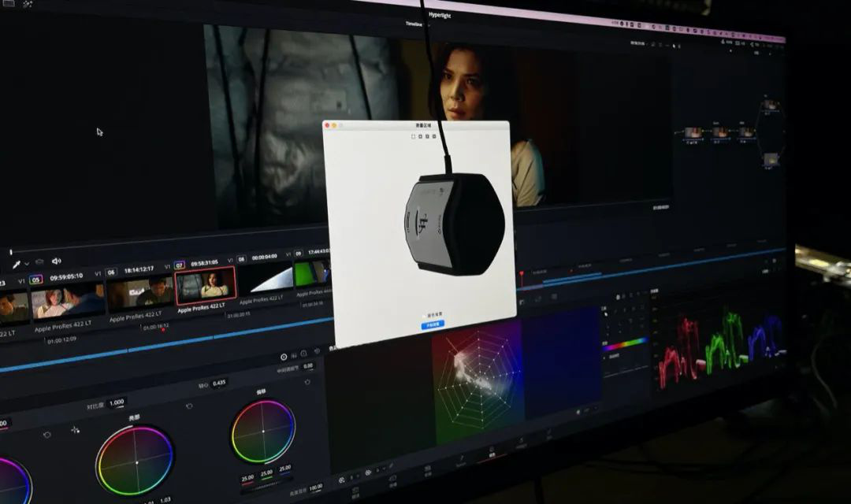Select clip 05 thumbnail in the clip strip

[x=68, y=302]
